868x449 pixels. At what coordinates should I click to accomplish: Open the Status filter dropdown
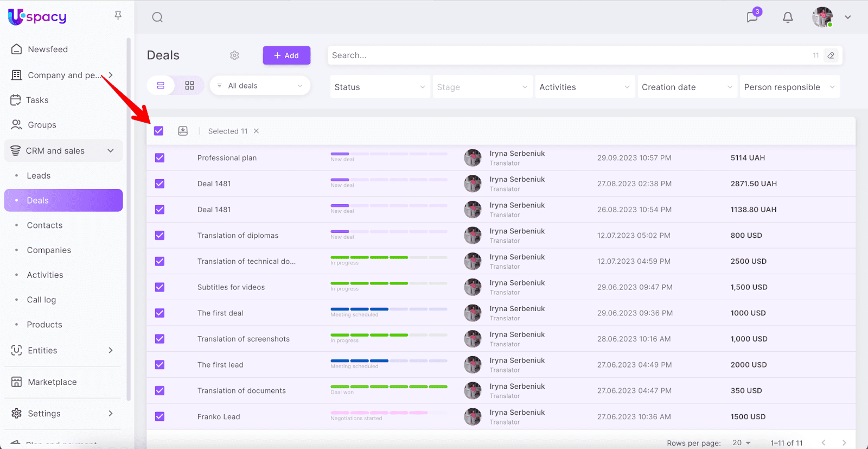[x=379, y=87]
